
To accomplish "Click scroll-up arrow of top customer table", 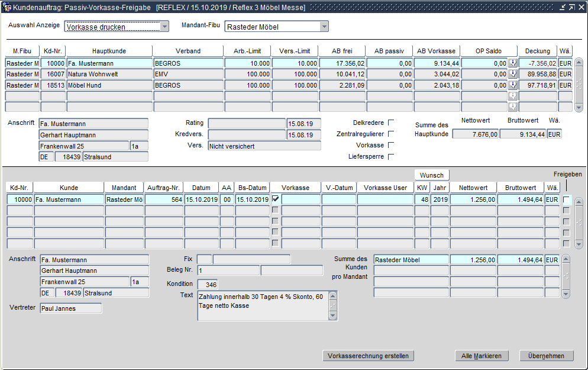I will [x=578, y=62].
